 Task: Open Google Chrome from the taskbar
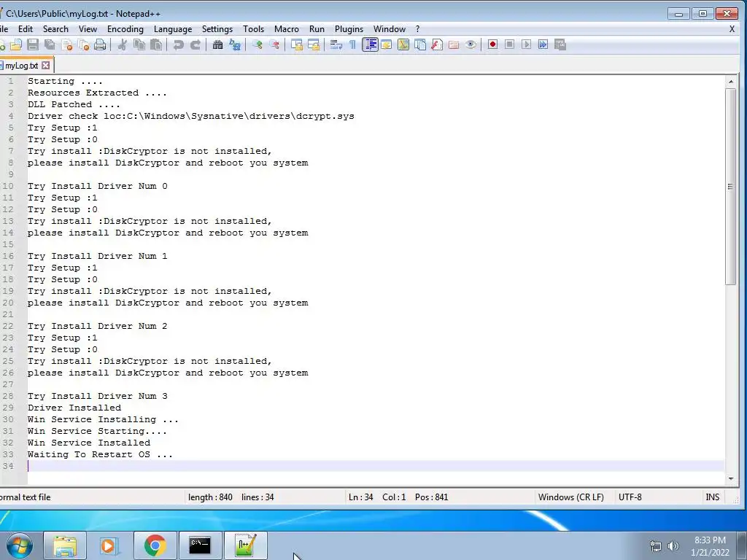tap(155, 545)
